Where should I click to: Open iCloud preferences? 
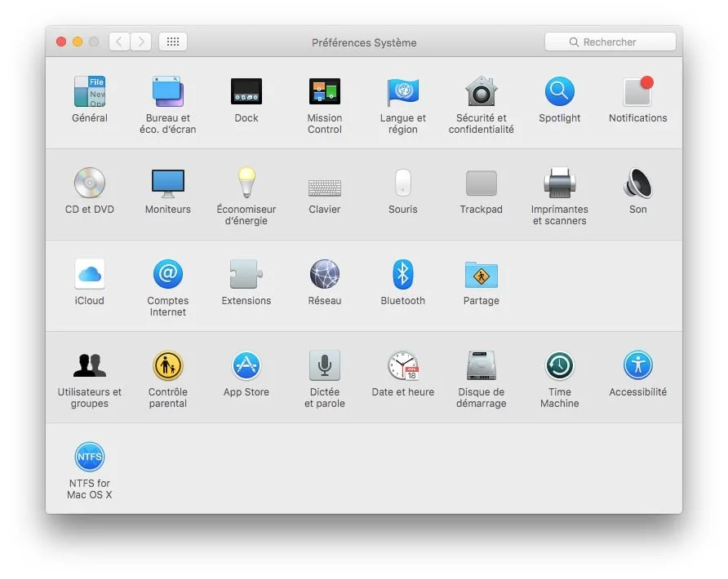coord(89,274)
